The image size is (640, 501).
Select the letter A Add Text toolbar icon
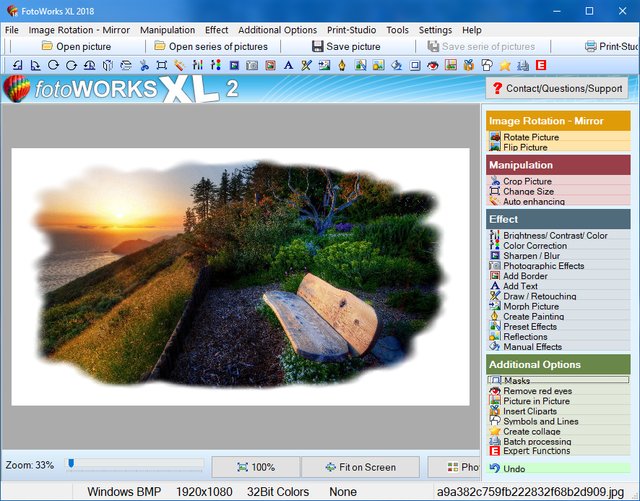click(x=288, y=65)
